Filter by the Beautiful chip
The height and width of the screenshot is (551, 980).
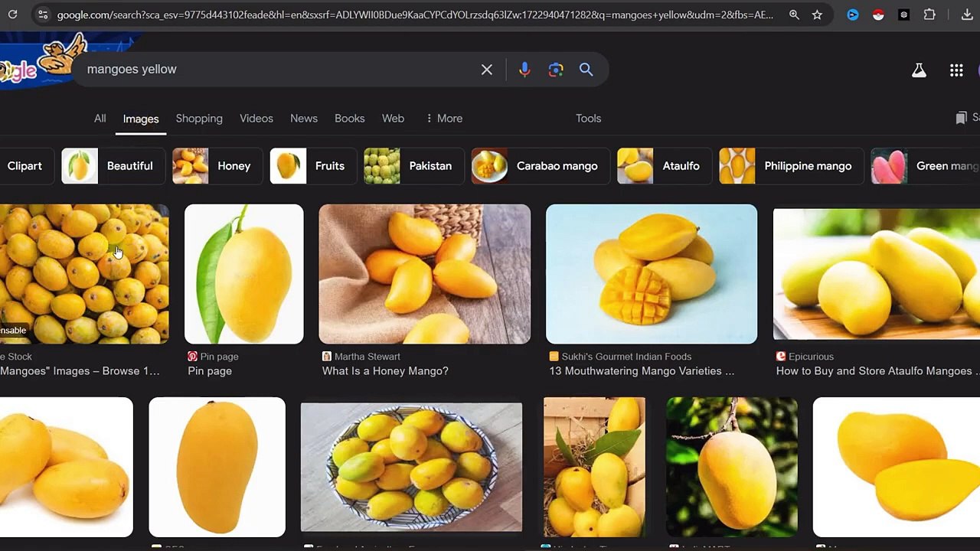point(113,166)
